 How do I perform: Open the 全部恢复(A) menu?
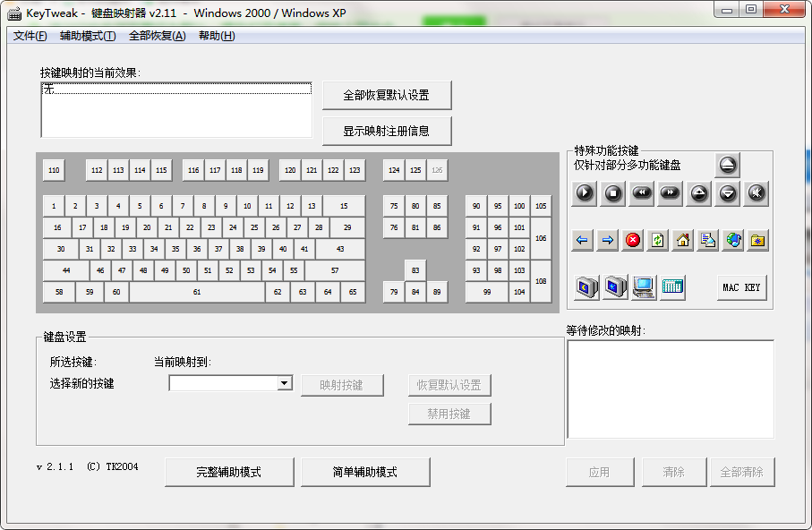click(157, 36)
